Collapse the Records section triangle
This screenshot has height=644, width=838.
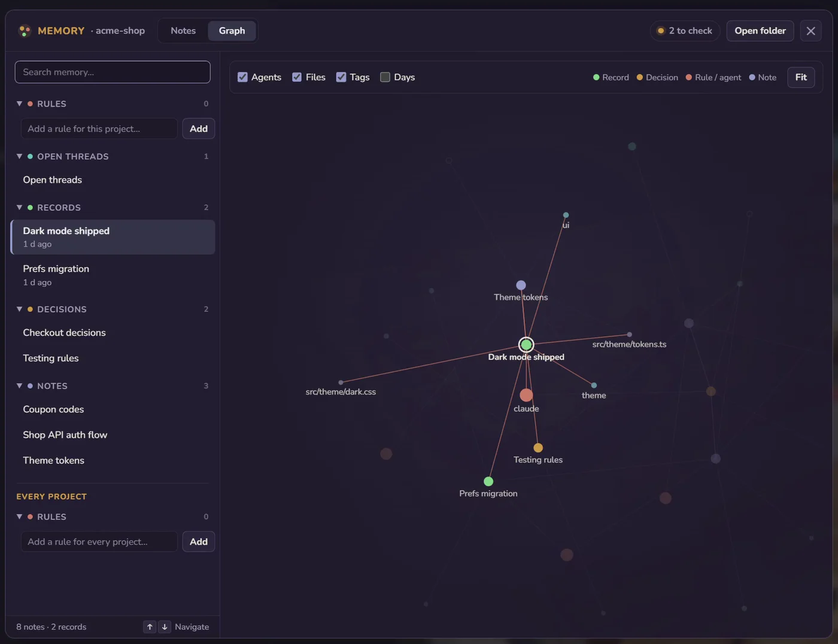tap(19, 207)
